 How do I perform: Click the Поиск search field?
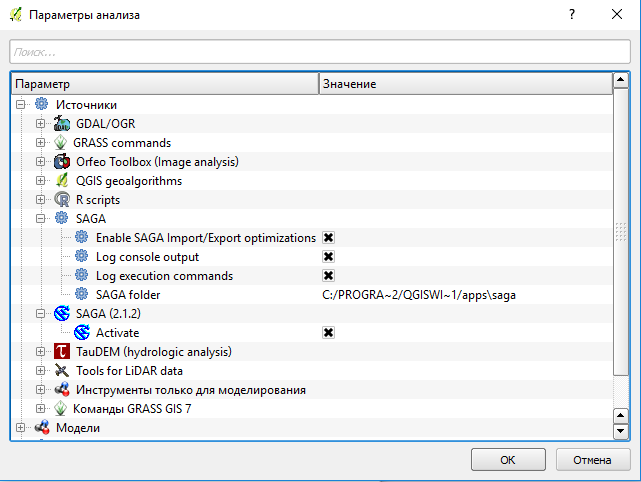point(320,52)
